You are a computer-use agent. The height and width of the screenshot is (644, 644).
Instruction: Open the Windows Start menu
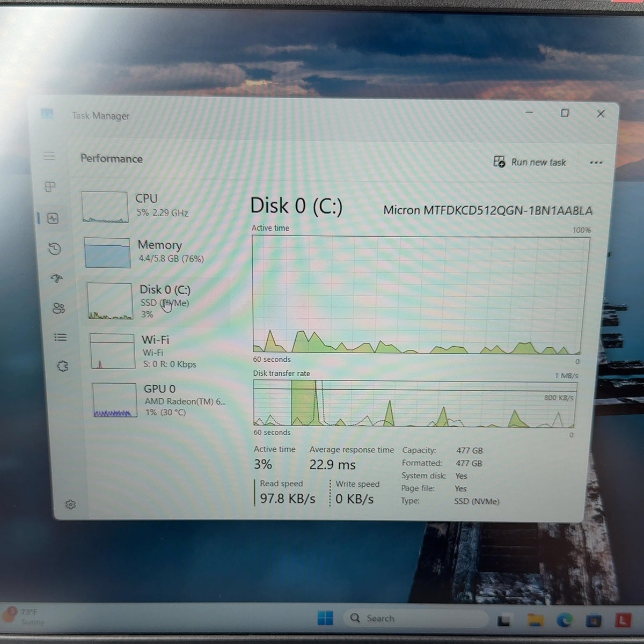pyautogui.click(x=325, y=618)
